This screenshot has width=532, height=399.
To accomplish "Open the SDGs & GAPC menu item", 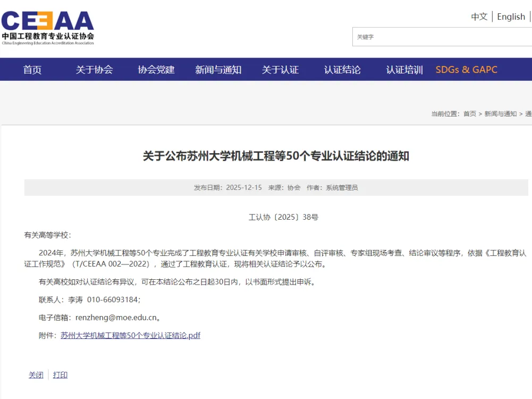I will coord(467,70).
